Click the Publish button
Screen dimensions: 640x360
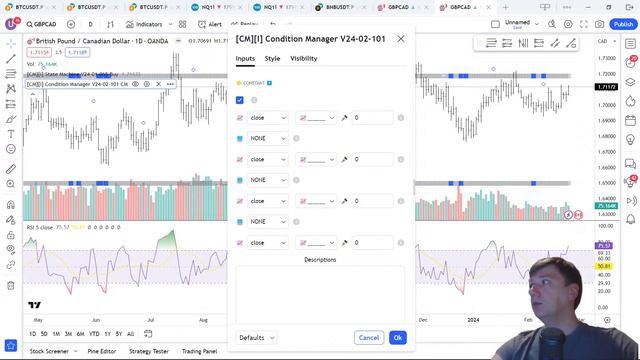click(624, 24)
